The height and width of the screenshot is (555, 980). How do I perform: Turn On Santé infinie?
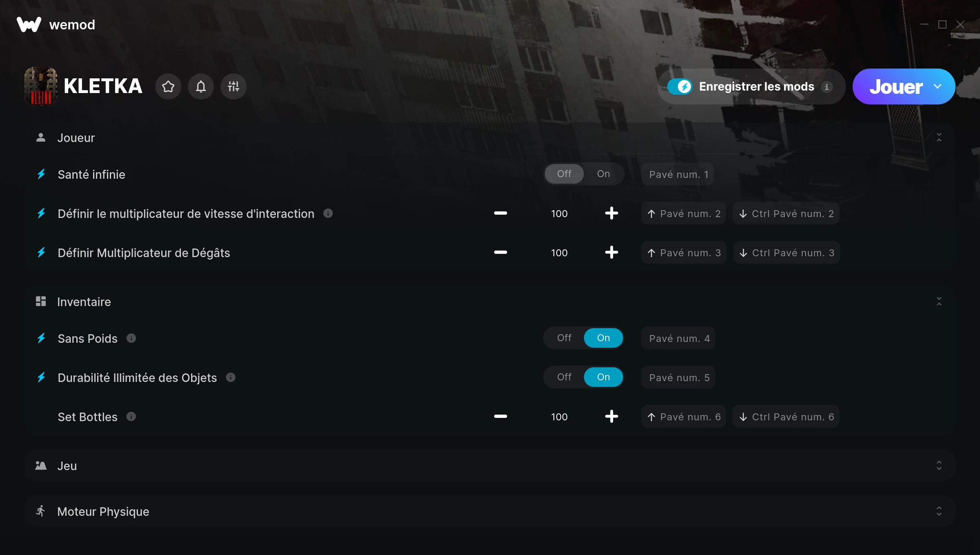(x=604, y=174)
